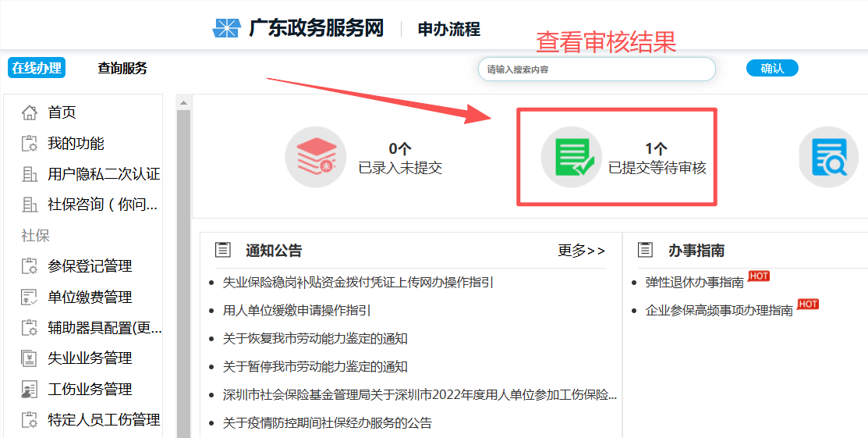The height and width of the screenshot is (438, 868).
Task: Open 特定人员工伤管理 in sidebar
Action: point(104,420)
